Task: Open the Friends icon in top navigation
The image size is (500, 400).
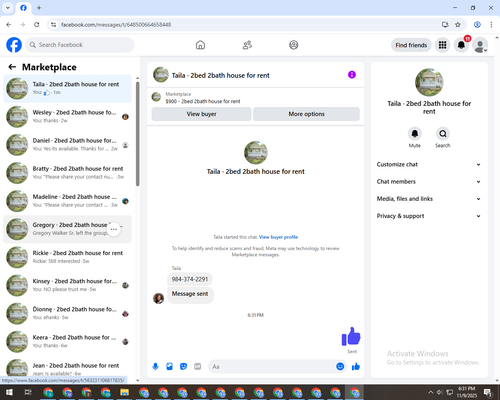Action: [247, 45]
